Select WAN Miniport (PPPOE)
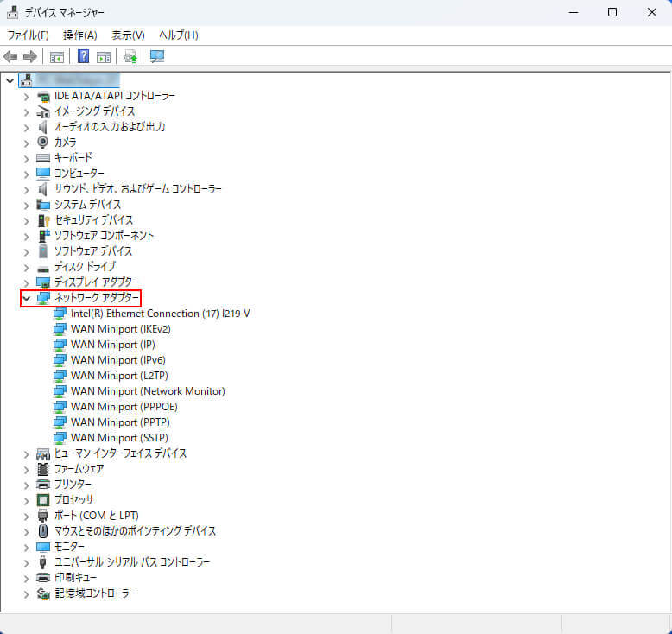Screen dimensions: 672x634 pyautogui.click(x=124, y=407)
